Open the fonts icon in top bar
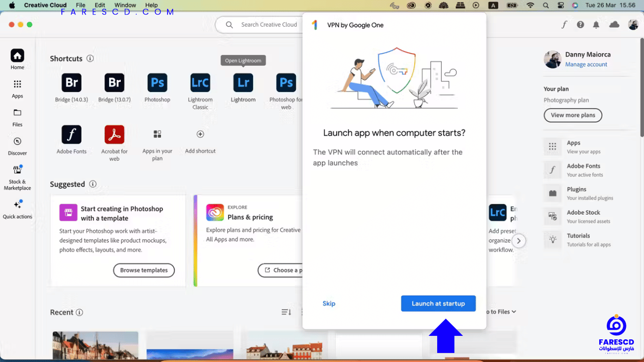Image resolution: width=644 pixels, height=362 pixels. [565, 25]
